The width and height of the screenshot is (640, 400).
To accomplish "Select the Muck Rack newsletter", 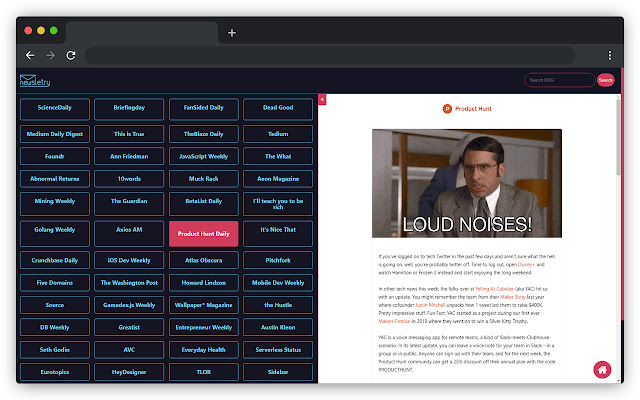I will pyautogui.click(x=204, y=179).
